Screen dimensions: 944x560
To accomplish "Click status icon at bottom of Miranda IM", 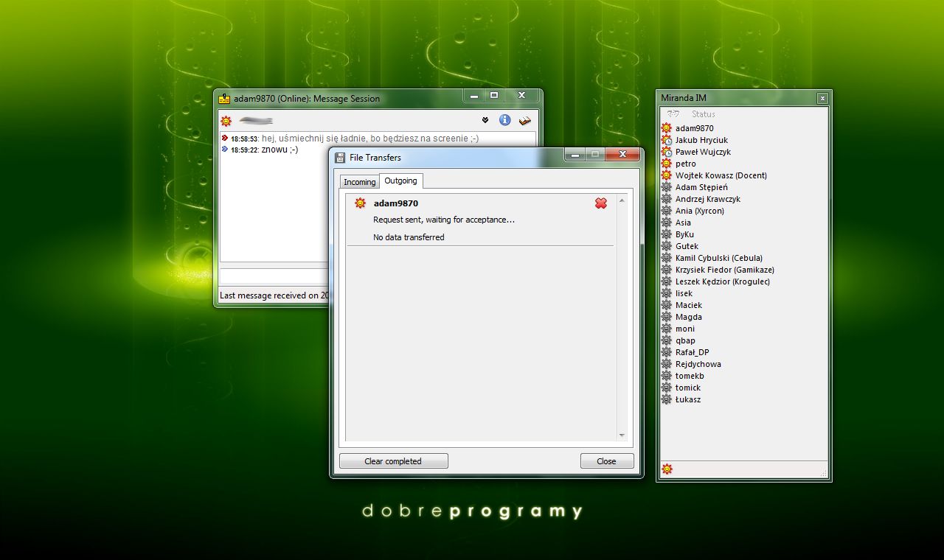I will pyautogui.click(x=667, y=469).
